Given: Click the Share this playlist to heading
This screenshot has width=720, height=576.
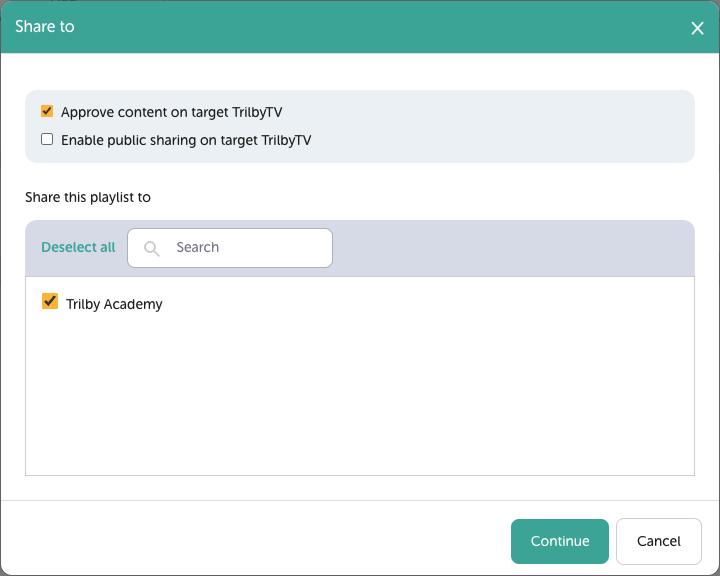Looking at the screenshot, I should [x=88, y=198].
